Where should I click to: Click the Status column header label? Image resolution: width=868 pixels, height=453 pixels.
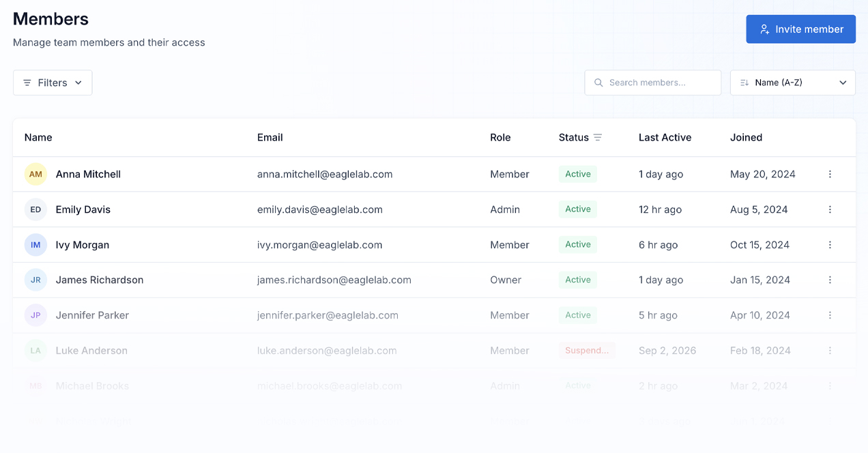[x=574, y=138]
